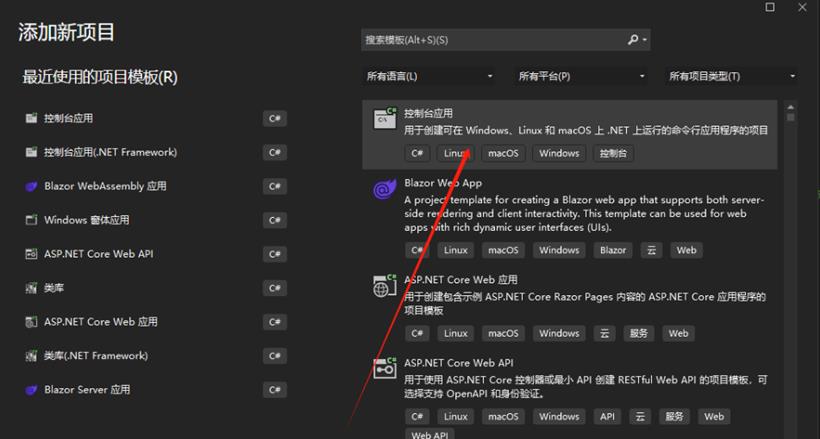
Task: Click Blazor tag on Blazor Web App template
Action: (613, 250)
